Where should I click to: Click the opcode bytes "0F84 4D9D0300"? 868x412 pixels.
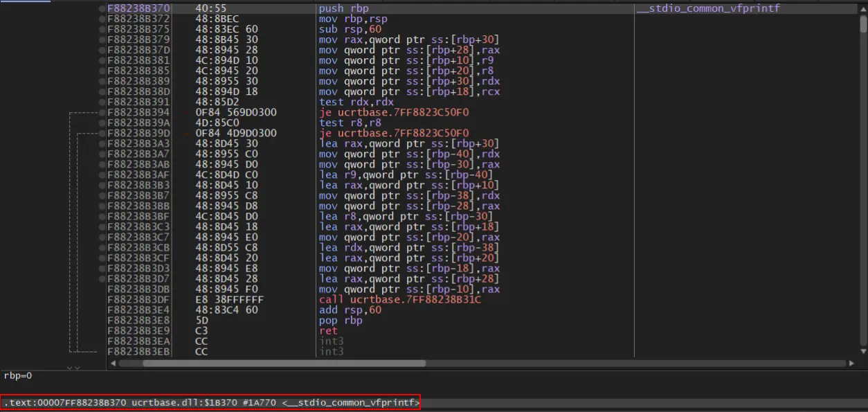pos(235,133)
